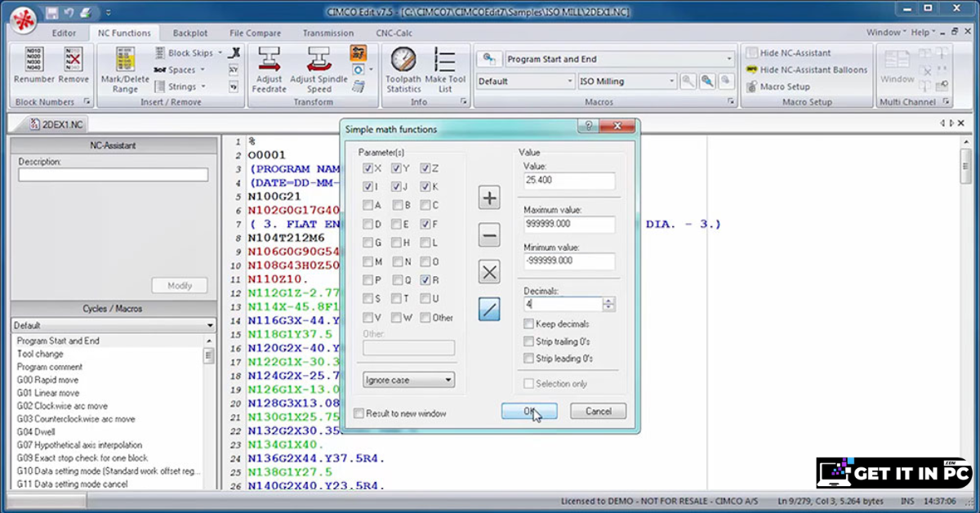The image size is (980, 513).
Task: Click the help (?) button on dialog title bar
Action: coord(586,127)
